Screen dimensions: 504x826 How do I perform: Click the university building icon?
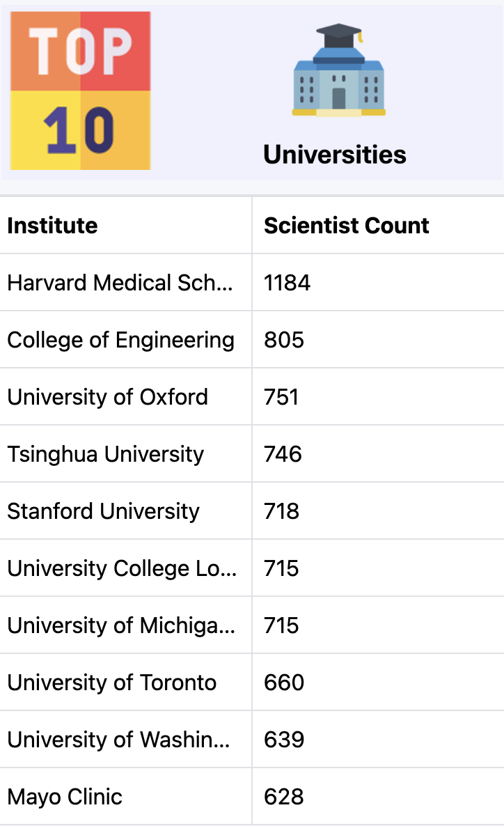tap(338, 70)
